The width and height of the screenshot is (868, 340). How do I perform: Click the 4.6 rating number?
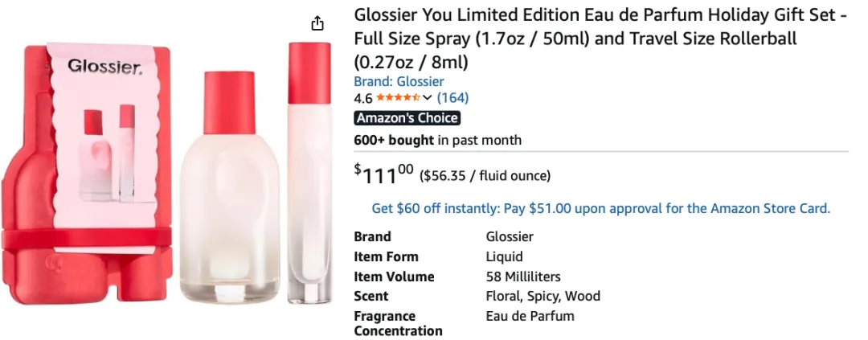point(362,98)
